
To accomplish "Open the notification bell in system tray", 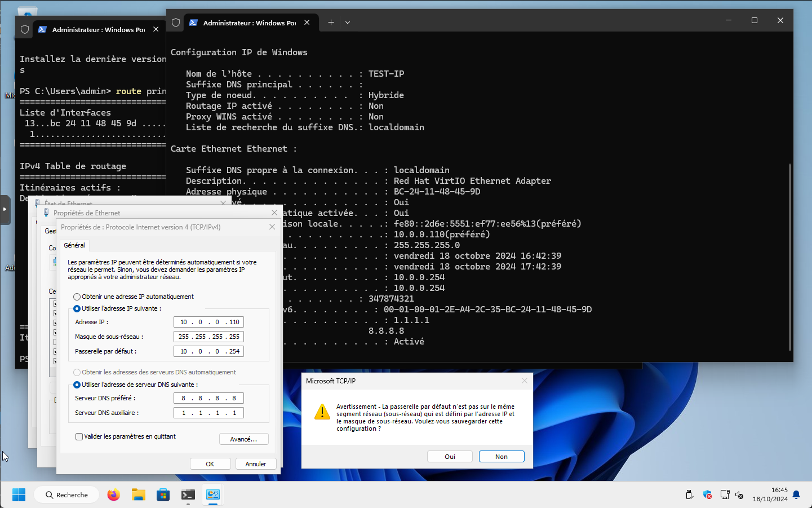I will tap(796, 494).
